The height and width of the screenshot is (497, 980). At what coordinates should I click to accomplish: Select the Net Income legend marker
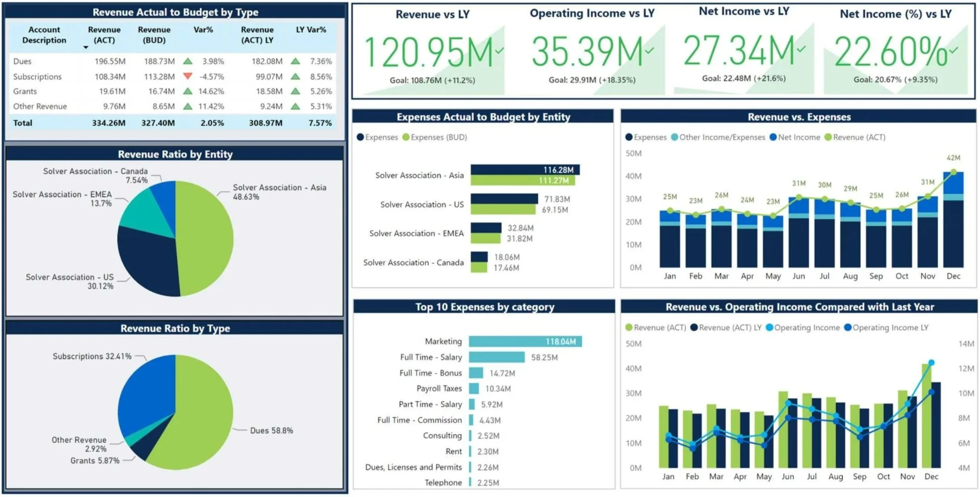tap(773, 137)
